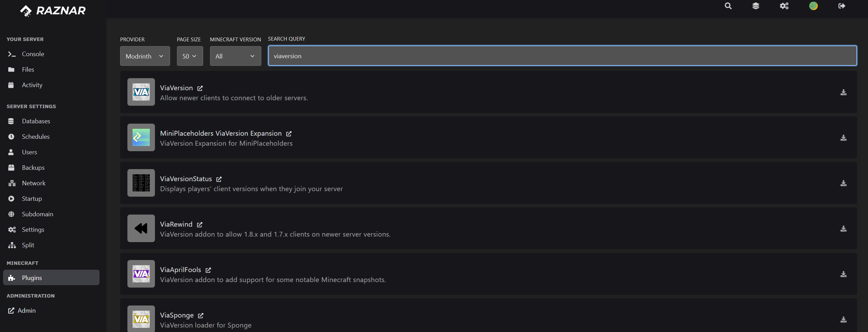Open the Provider dropdown showing Modrinth

(x=145, y=56)
